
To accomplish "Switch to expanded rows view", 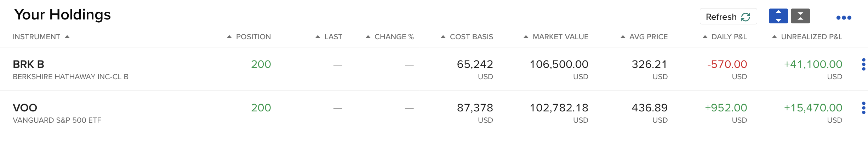I will tap(778, 16).
